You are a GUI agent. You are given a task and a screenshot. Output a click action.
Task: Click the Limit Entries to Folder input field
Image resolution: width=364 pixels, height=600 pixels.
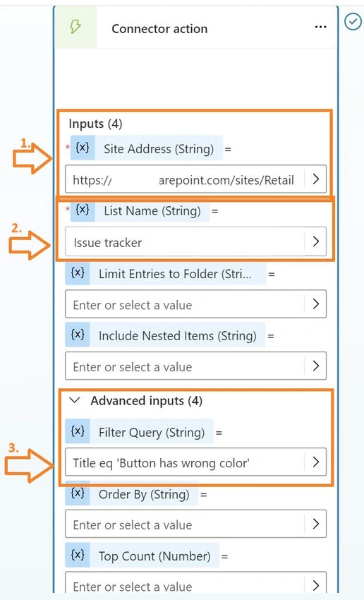196,304
